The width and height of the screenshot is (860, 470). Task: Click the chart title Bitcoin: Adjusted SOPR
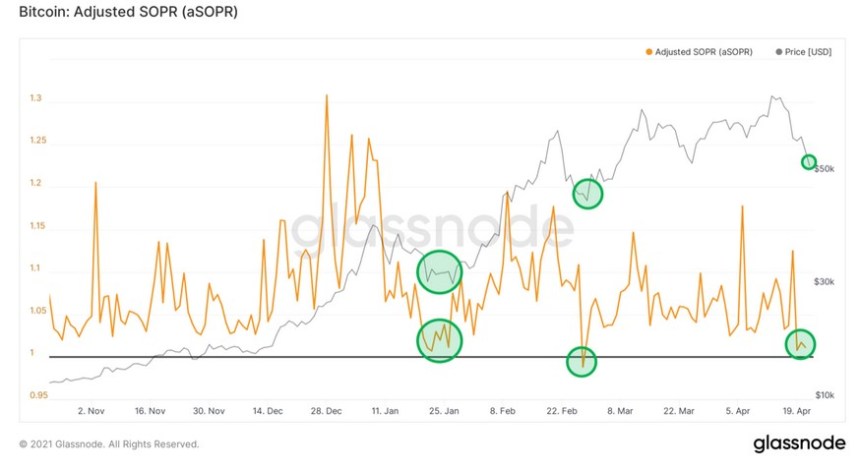click(127, 14)
